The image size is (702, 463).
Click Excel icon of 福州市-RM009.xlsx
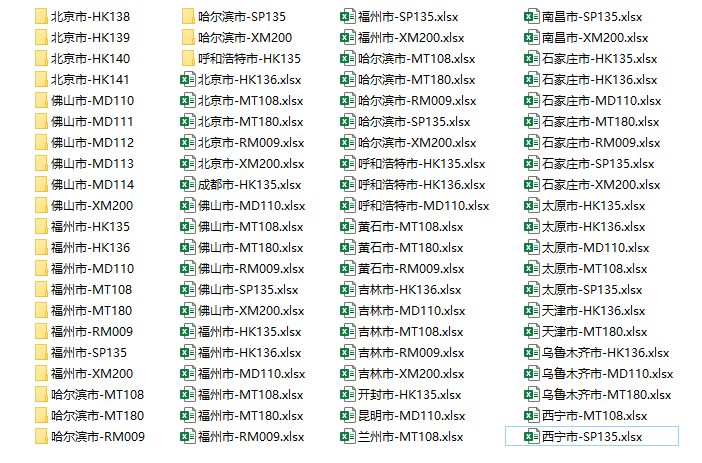coord(188,437)
